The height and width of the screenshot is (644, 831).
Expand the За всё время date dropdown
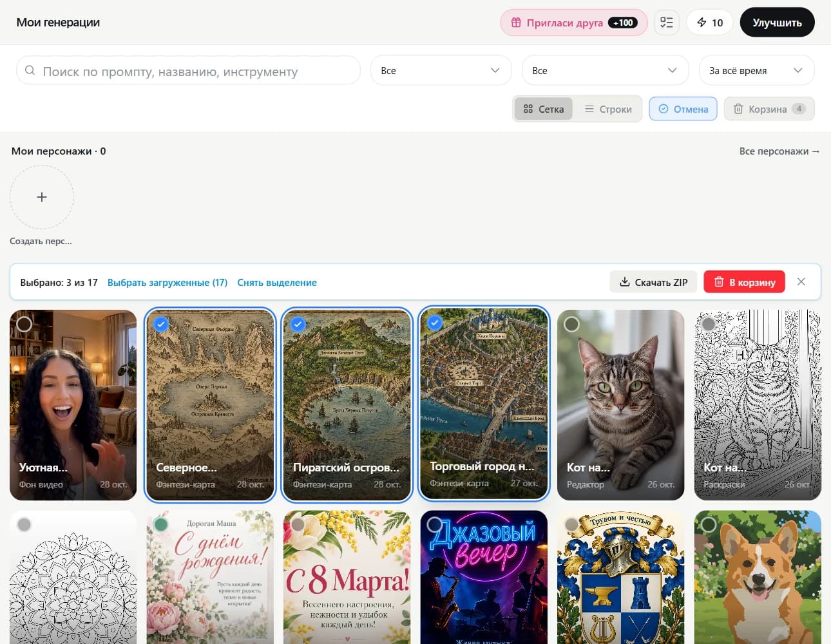pos(756,70)
